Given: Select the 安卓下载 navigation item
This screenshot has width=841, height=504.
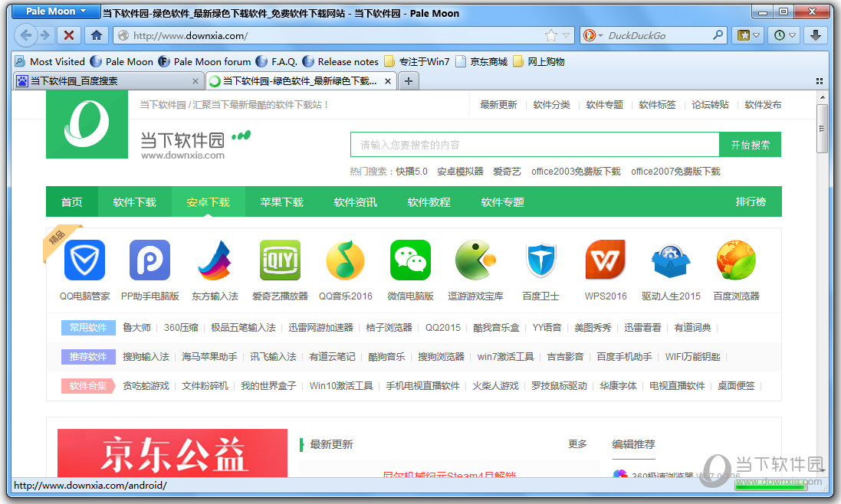Looking at the screenshot, I should [x=208, y=202].
